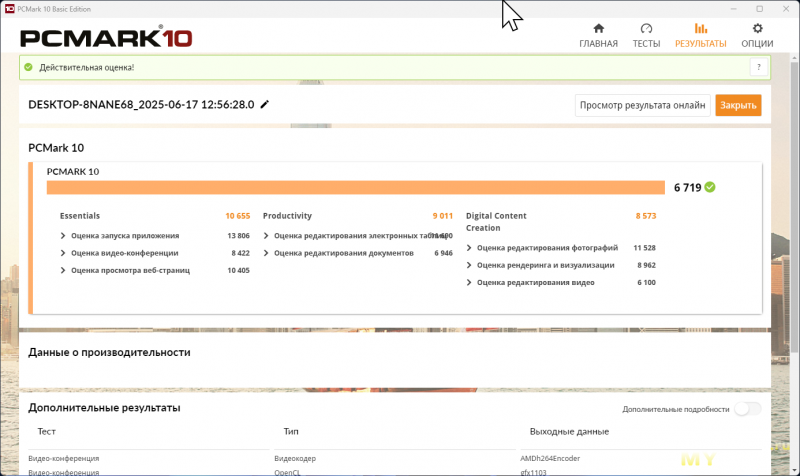
Task: Click the green check in validity banner
Action: point(29,67)
